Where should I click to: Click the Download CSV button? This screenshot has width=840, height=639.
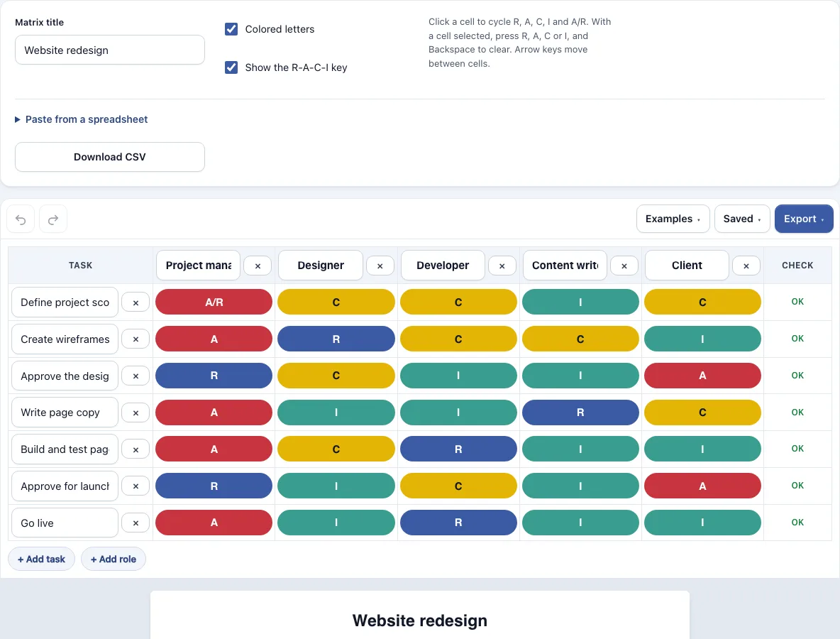pyautogui.click(x=110, y=157)
